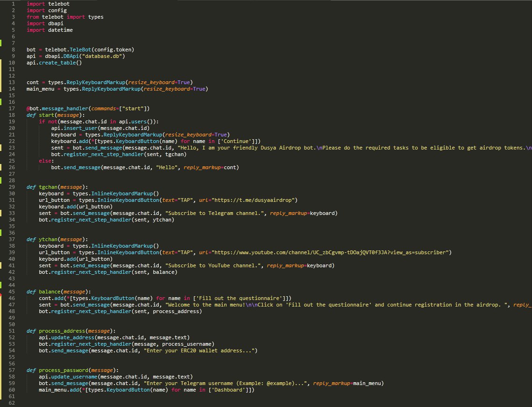The width and height of the screenshot is (532, 407).
Task: Click 'keyboard.add(url_button)' on line 32
Action: click(x=76, y=207)
